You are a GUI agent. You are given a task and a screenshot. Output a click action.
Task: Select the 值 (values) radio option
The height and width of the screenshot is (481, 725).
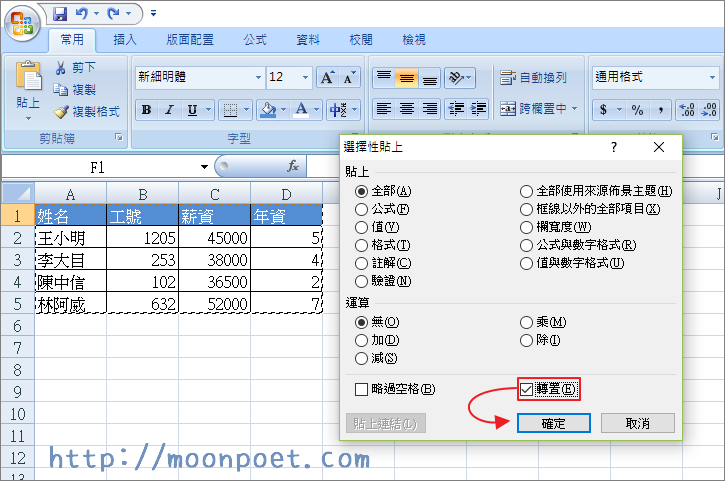[x=362, y=227]
